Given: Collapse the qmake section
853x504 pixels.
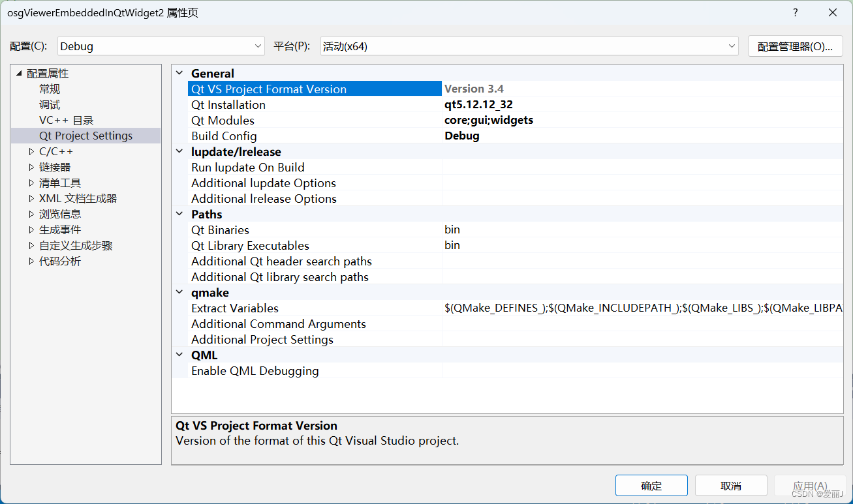Looking at the screenshot, I should click(179, 292).
